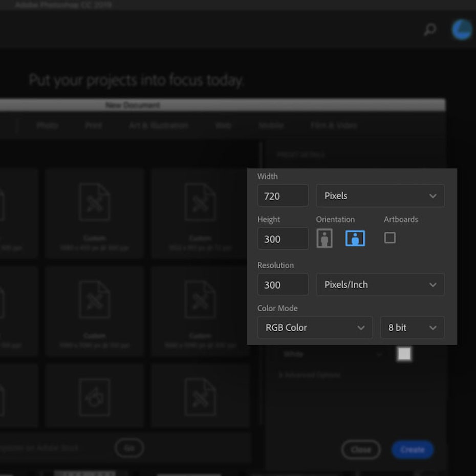Open the blue profile avatar icon
This screenshot has height=476, width=476.
point(462,30)
